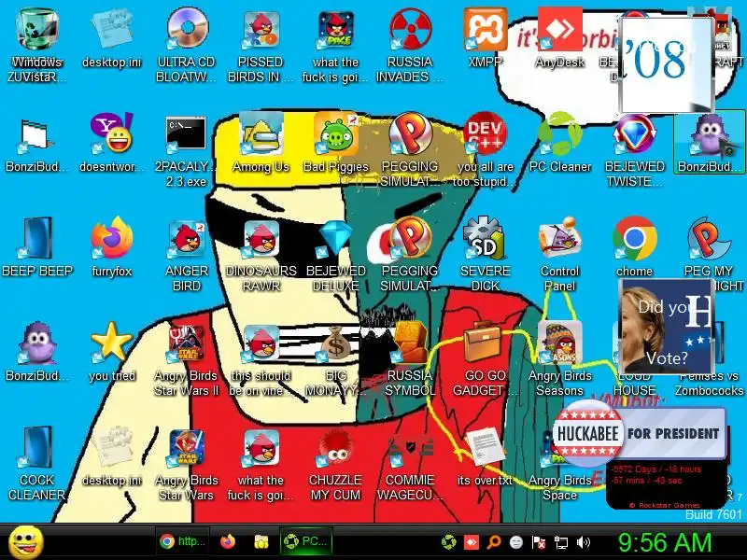Open the DEV C++ icon
The height and width of the screenshot is (560, 747).
[x=485, y=133]
